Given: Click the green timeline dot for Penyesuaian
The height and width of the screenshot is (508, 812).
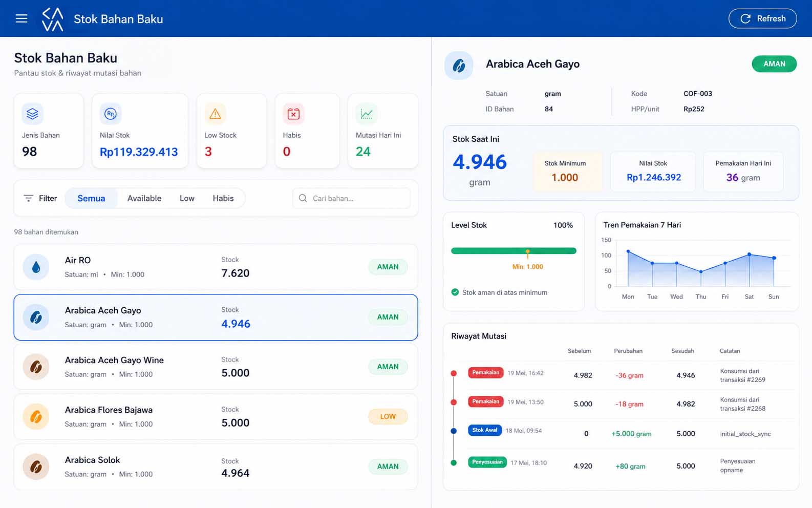Looking at the screenshot, I should click(x=454, y=463).
